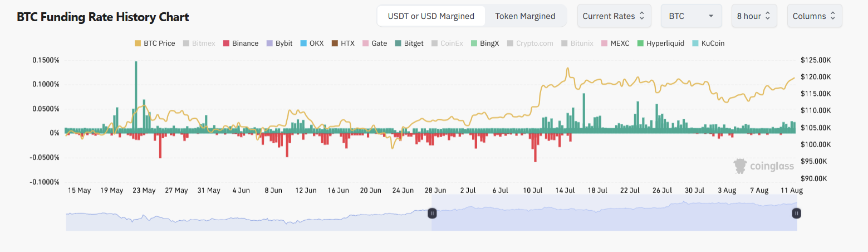The image size is (868, 252).
Task: Click the BingX legend icon
Action: click(x=474, y=43)
